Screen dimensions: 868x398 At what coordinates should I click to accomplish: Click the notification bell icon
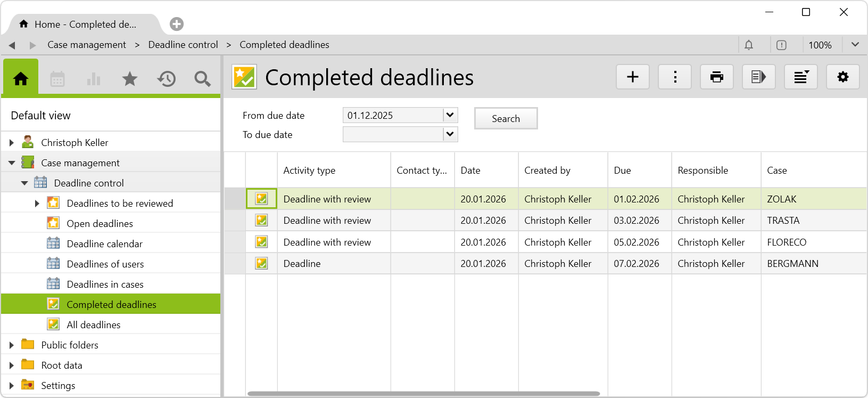(749, 45)
